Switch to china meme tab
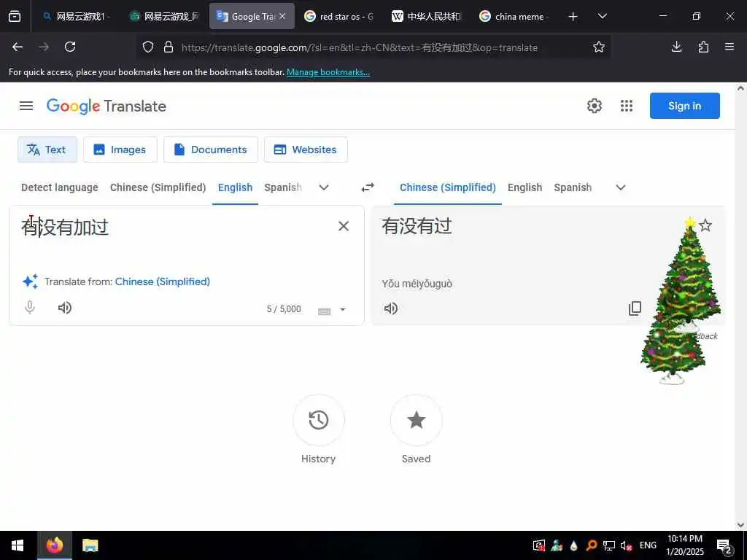The width and height of the screenshot is (747, 560). 514,17
